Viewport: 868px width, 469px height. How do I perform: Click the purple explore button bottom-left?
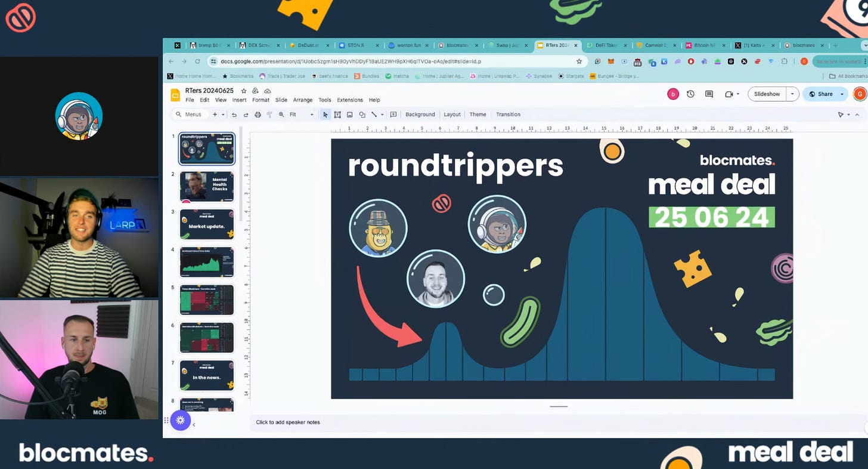coord(180,420)
